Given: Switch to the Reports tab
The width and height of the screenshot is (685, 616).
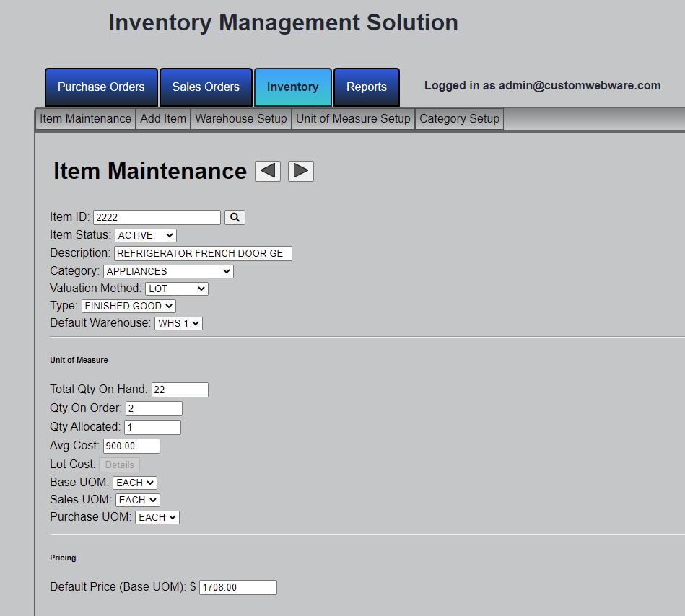Looking at the screenshot, I should click(367, 87).
